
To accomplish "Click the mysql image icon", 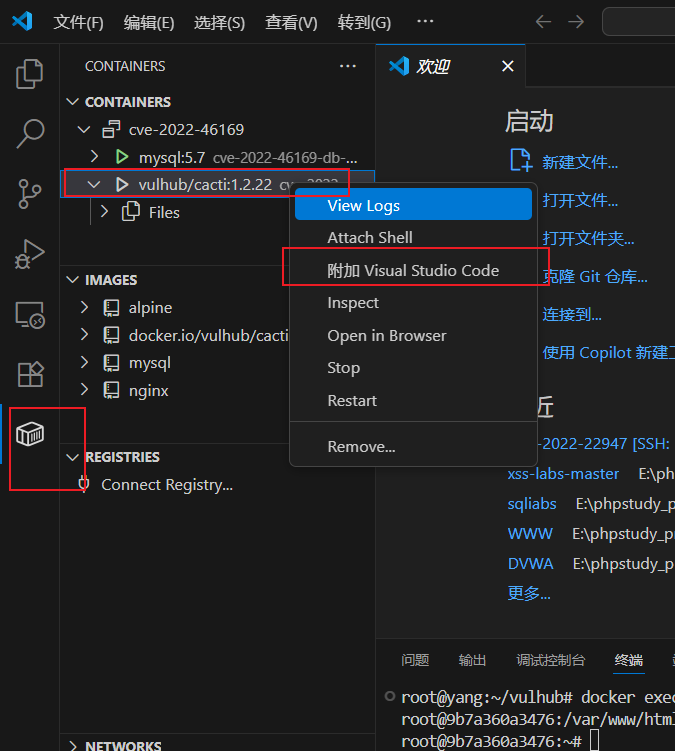I will (x=111, y=363).
